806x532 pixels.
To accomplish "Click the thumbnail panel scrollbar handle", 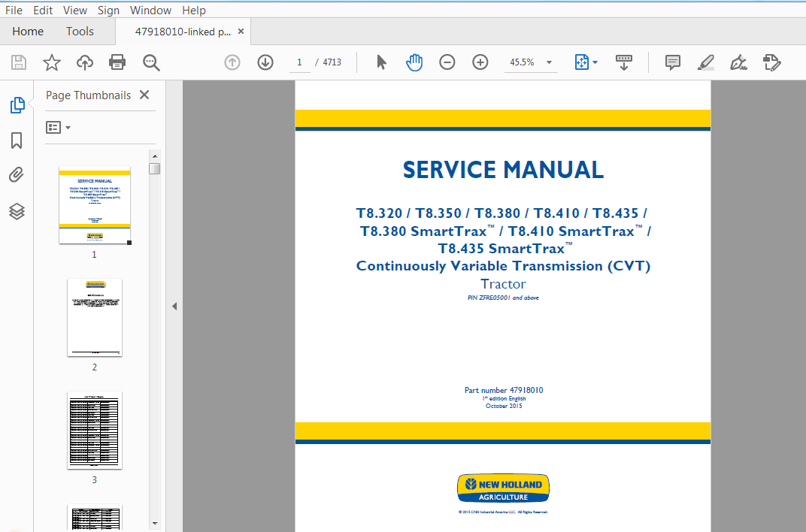I will pyautogui.click(x=155, y=168).
